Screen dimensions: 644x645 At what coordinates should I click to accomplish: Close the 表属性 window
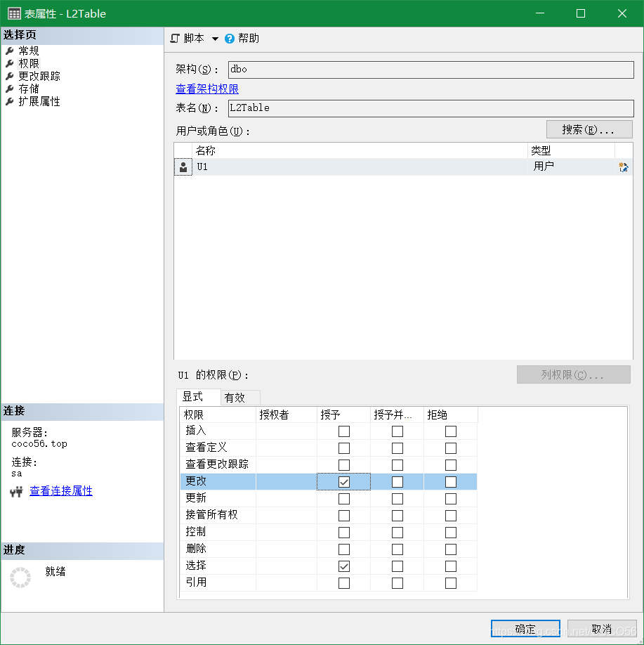coord(622,13)
